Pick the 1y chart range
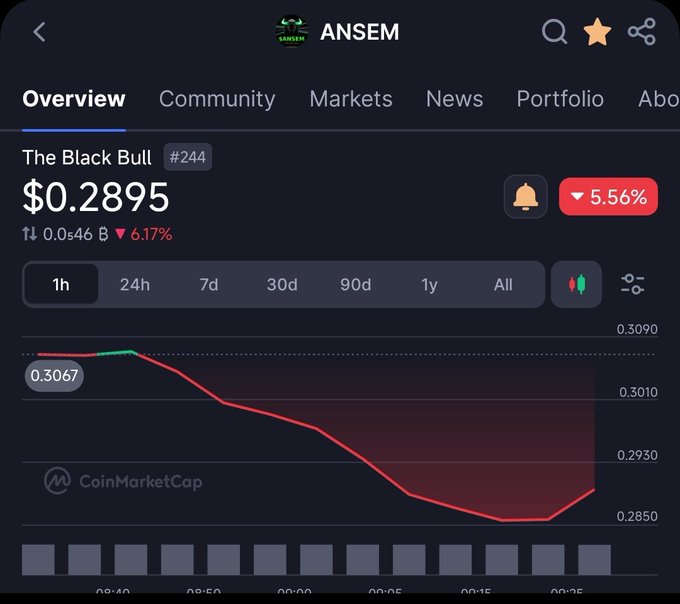This screenshot has width=680, height=604. [429, 284]
